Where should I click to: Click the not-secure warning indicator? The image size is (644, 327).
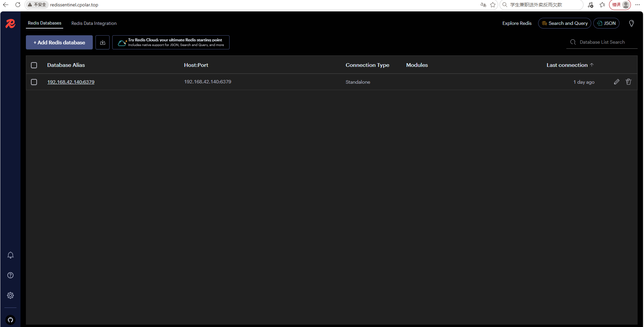[x=37, y=5]
